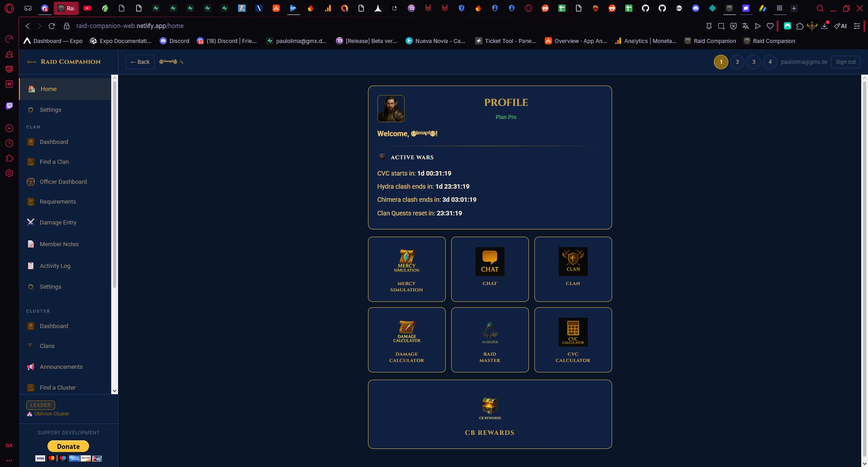Viewport: 868px width, 467px height.
Task: Click the Find a Clan icon
Action: pos(31,162)
